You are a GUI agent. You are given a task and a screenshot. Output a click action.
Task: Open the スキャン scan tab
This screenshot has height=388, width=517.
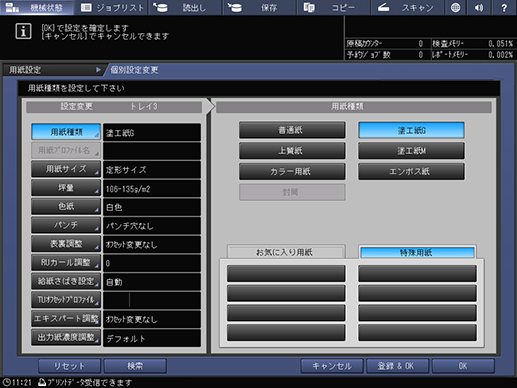tap(407, 7)
